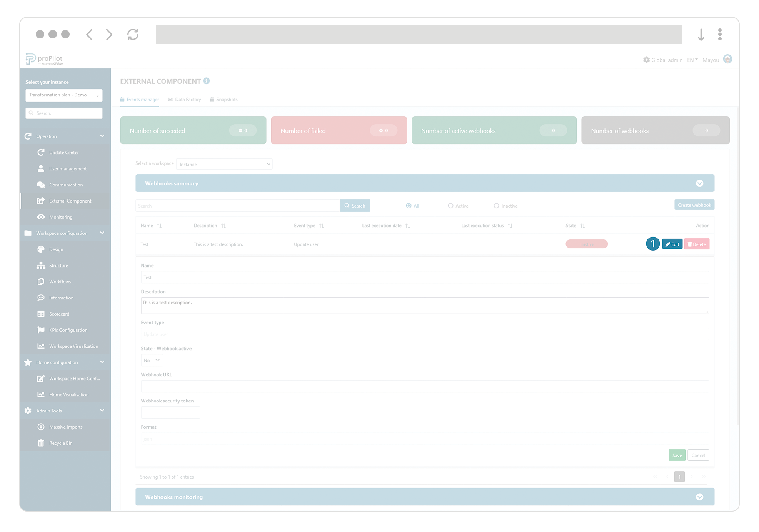759x532 pixels.
Task: Open the Workflows section
Action: coord(60,281)
